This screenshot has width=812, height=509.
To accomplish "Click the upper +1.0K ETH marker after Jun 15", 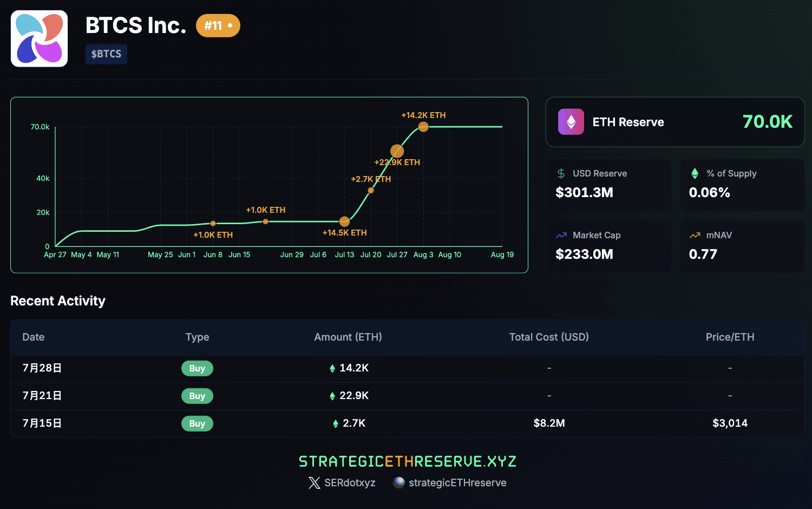I will [266, 221].
